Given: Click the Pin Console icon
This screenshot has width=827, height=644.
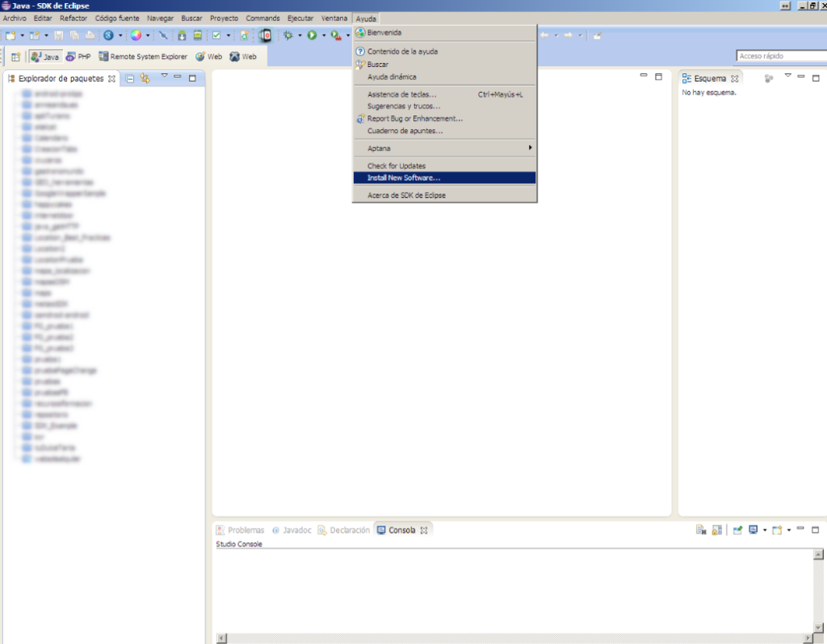Looking at the screenshot, I should click(737, 530).
